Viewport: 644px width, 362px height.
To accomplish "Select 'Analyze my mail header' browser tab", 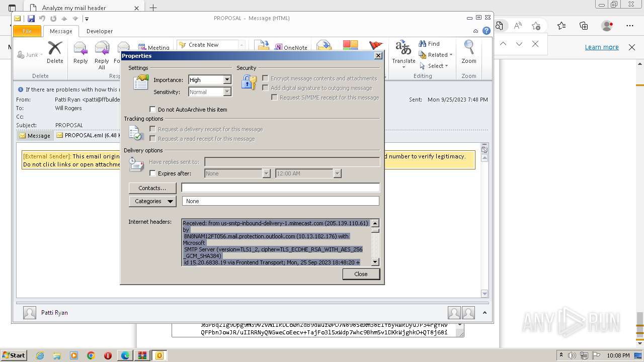I will [84, 8].
